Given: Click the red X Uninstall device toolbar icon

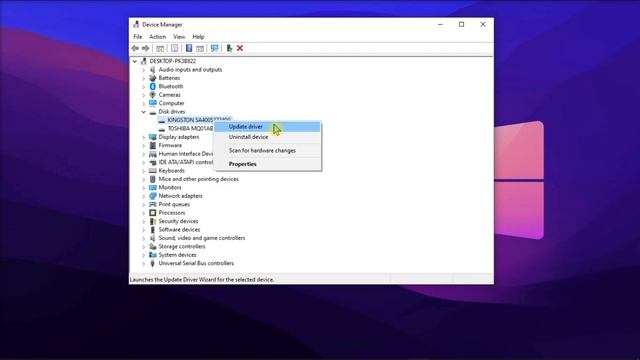Looking at the screenshot, I should [x=240, y=48].
